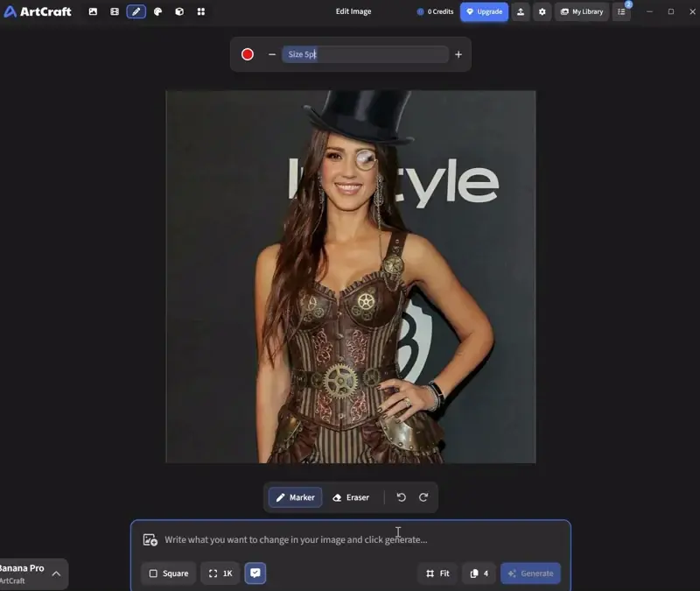
Task: Select the Edit Image pencil icon
Action: tap(136, 11)
